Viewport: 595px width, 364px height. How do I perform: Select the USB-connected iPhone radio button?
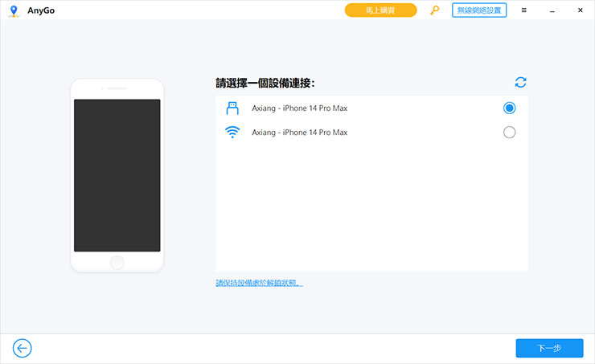(x=509, y=108)
